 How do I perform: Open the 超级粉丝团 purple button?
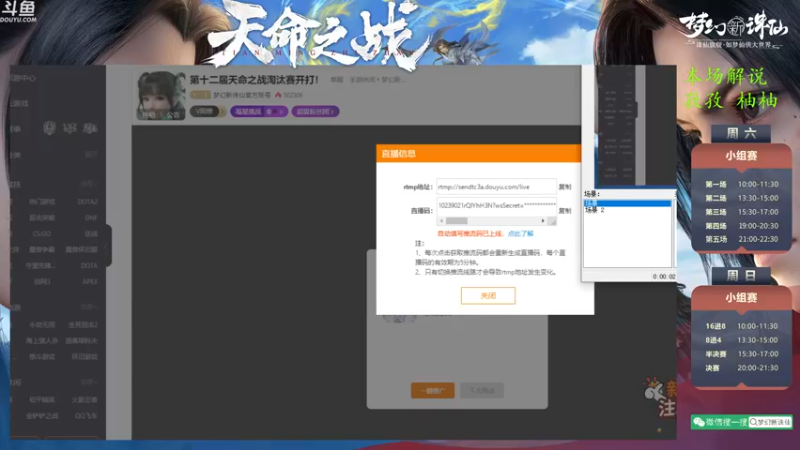[x=315, y=111]
